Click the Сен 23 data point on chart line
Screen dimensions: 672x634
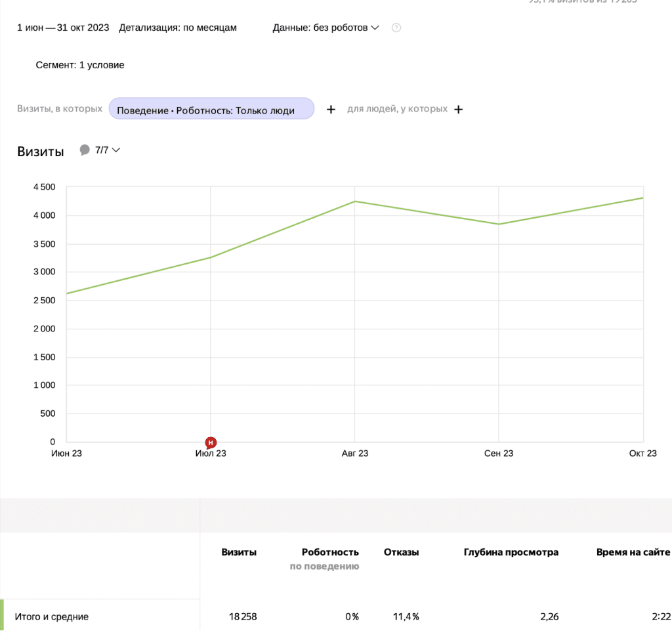(499, 224)
